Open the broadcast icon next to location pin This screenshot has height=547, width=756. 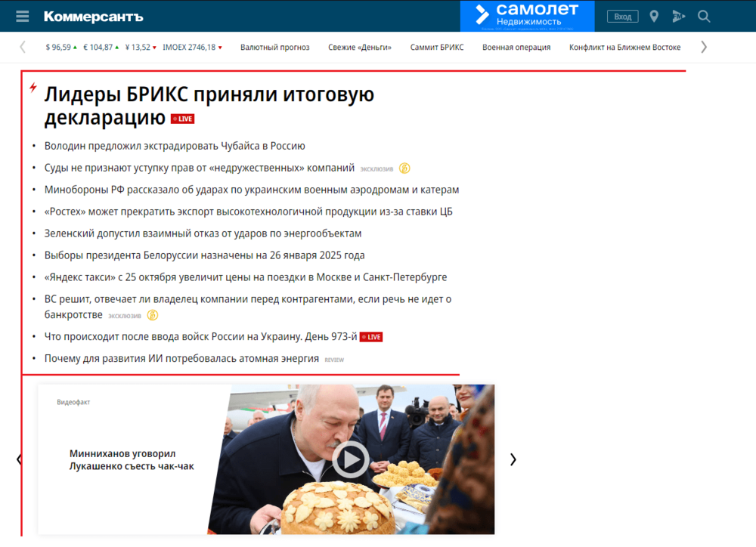point(678,17)
